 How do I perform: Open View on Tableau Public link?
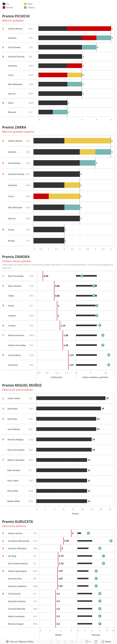20,642
